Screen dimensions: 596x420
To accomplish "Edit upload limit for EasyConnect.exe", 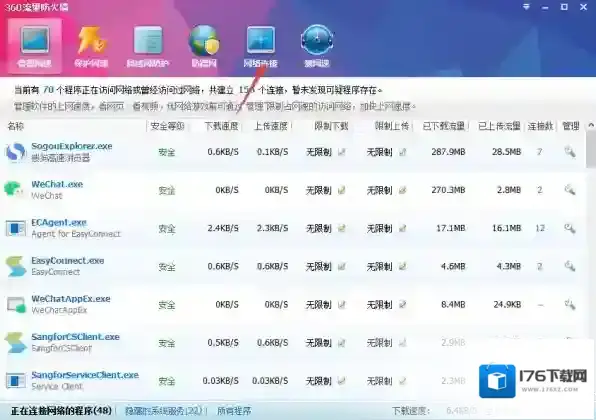I will point(403,266).
